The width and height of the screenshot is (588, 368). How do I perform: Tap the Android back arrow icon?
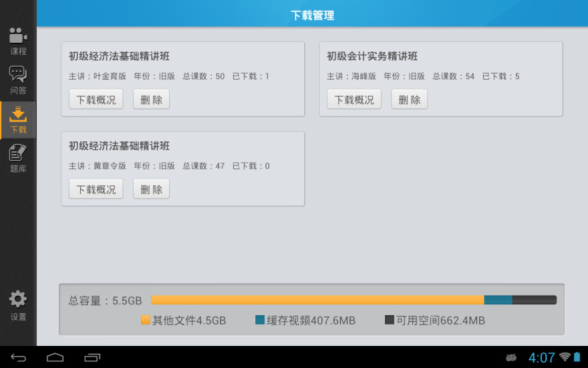(x=19, y=357)
